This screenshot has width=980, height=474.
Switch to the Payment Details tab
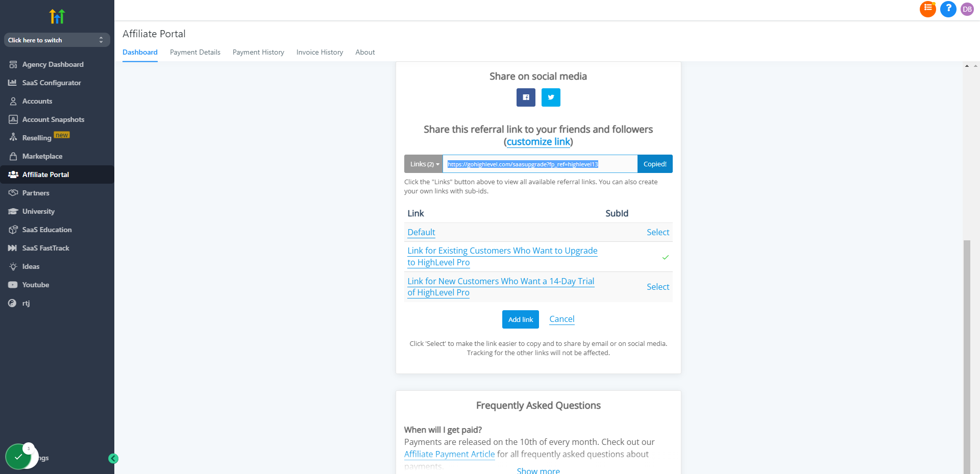point(195,52)
